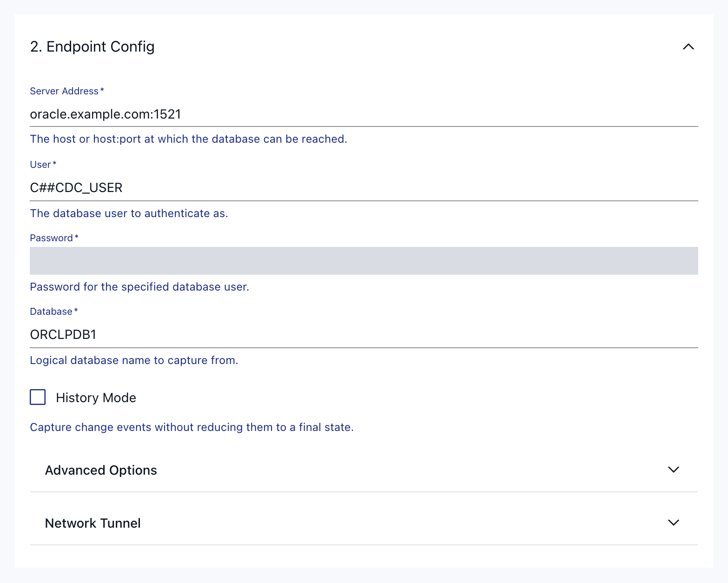728x583 pixels.
Task: Click the Database field containing ORCLPDB1
Action: 364,335
